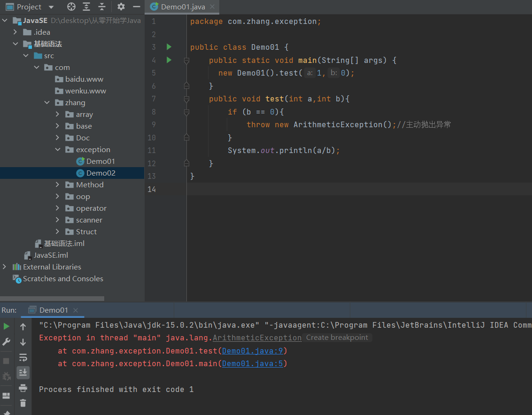Open the Project view dropdown

[51, 7]
